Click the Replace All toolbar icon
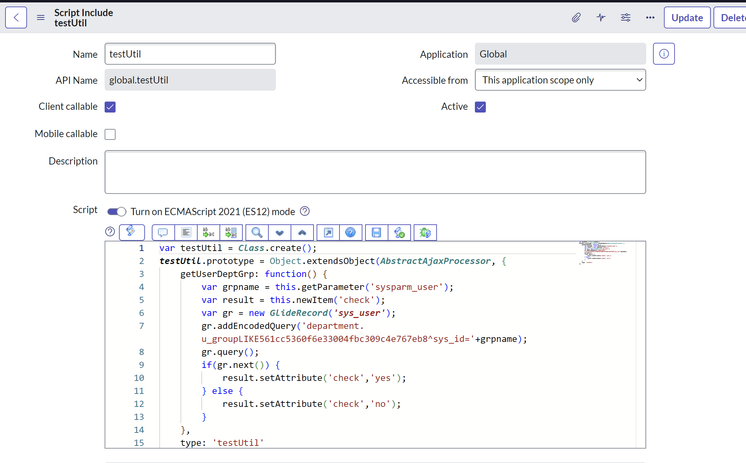The height and width of the screenshot is (463, 746). (x=231, y=232)
